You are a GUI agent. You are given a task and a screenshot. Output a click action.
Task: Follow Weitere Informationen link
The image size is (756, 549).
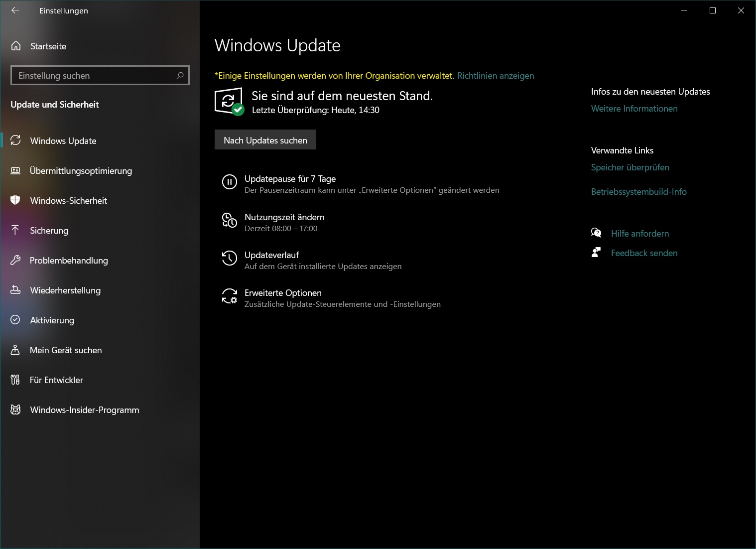[x=634, y=109]
